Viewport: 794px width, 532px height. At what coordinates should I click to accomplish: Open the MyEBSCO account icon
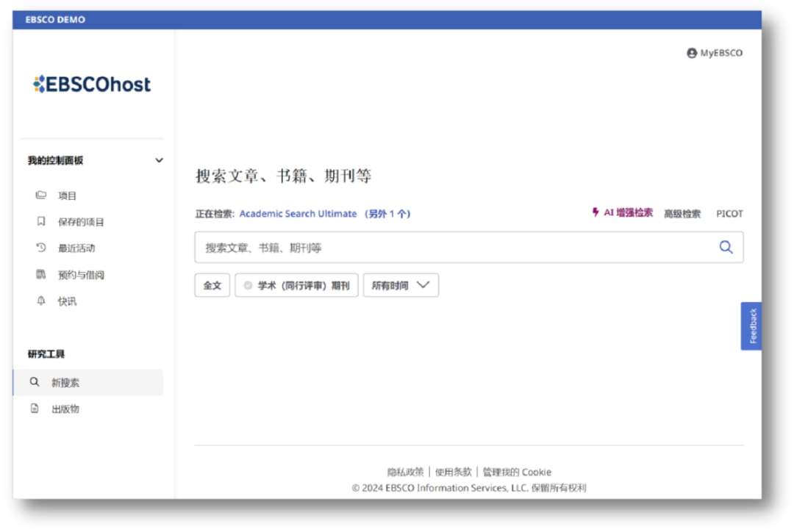point(692,53)
